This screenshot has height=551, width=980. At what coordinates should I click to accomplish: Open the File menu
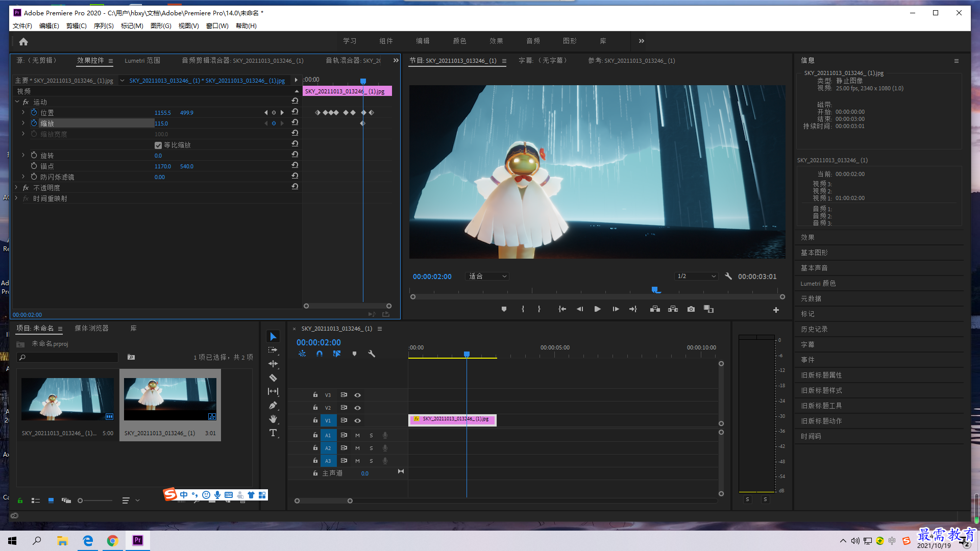click(x=22, y=26)
